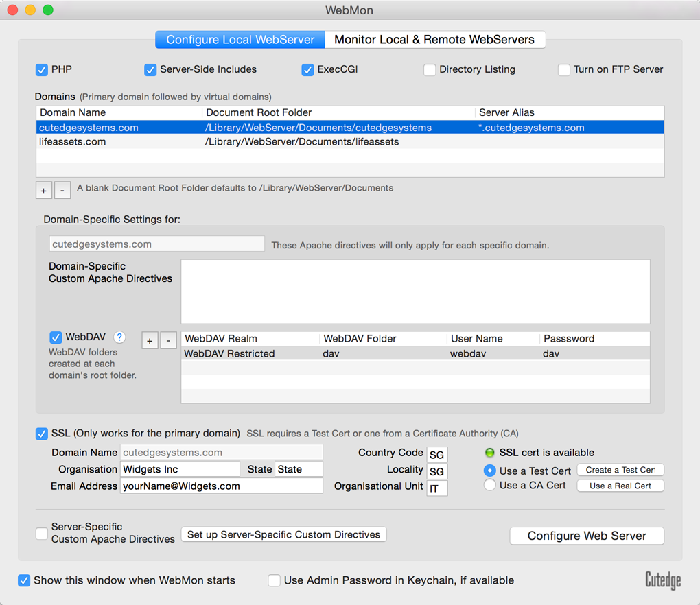Click the Email Address input field
The image size is (700, 605).
221,486
